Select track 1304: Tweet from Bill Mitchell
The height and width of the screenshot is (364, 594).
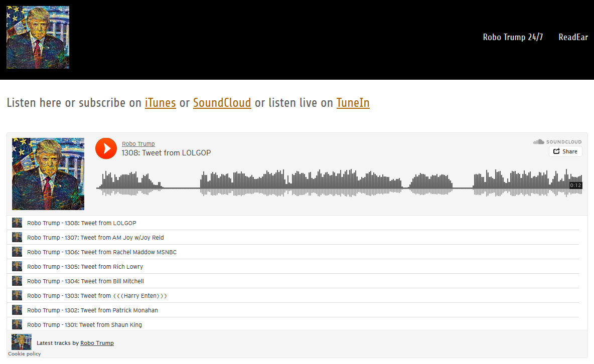click(293, 281)
